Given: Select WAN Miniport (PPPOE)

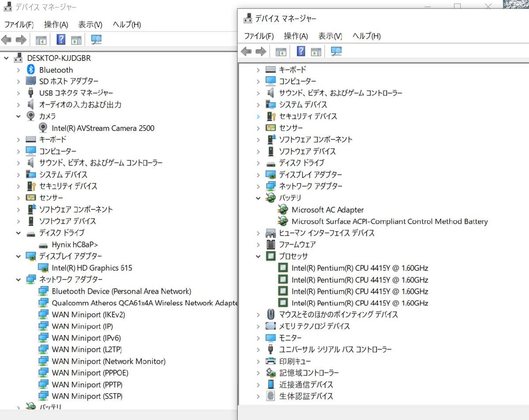Looking at the screenshot, I should click(x=90, y=373).
